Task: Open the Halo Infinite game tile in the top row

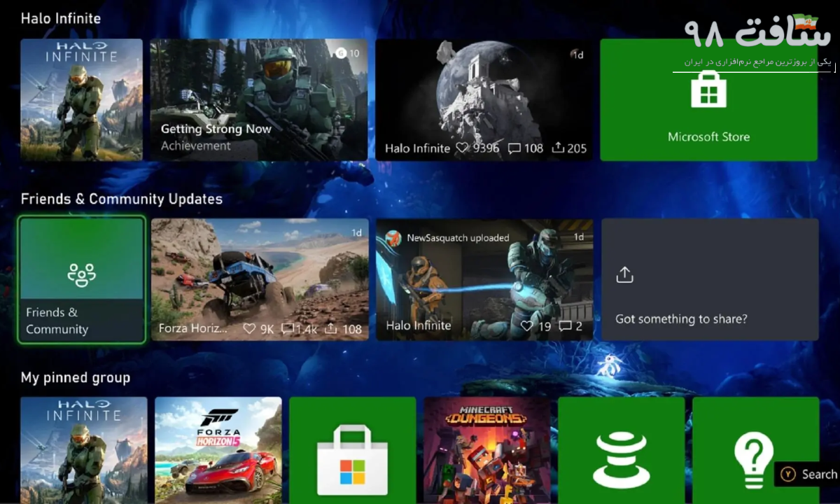Action: pyautogui.click(x=81, y=100)
